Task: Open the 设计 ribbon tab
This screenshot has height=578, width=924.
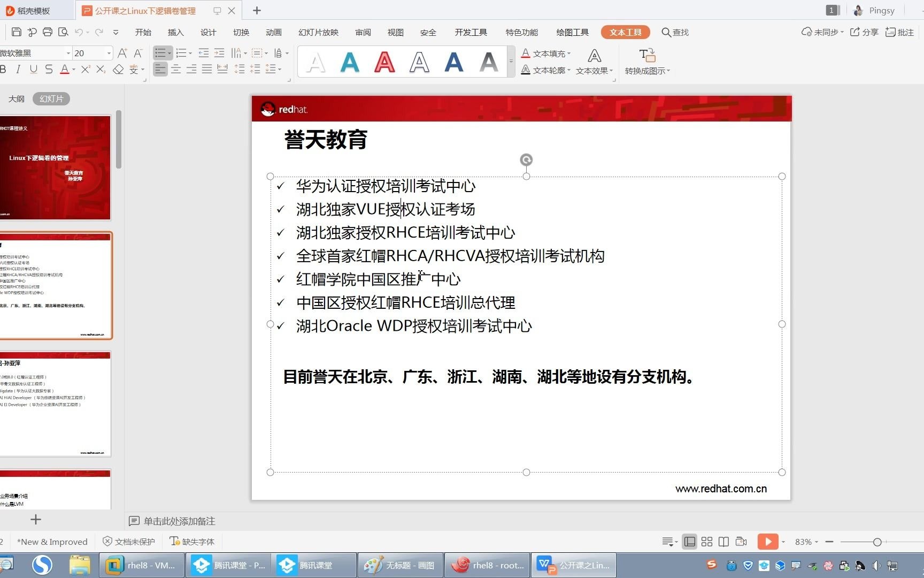Action: (x=208, y=32)
